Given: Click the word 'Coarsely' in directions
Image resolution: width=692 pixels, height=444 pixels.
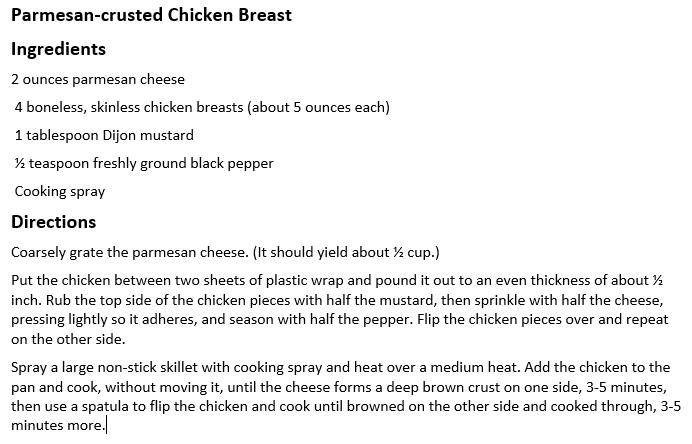Looking at the screenshot, I should [38, 252].
